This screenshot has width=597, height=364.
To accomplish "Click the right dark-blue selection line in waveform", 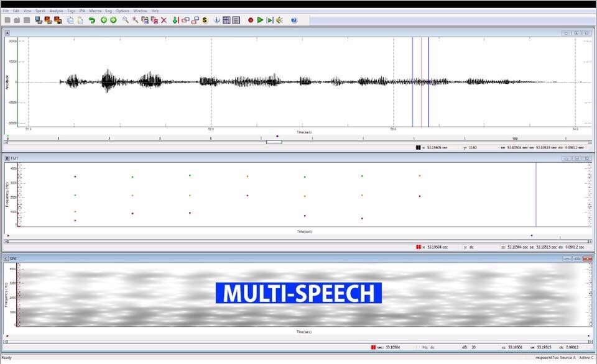I will point(428,82).
